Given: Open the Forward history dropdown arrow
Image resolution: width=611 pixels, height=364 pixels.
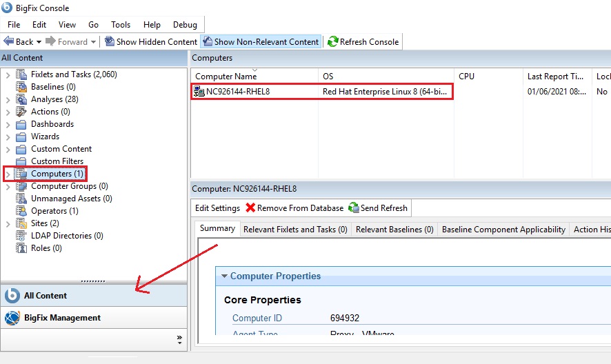Looking at the screenshot, I should pyautogui.click(x=93, y=42).
